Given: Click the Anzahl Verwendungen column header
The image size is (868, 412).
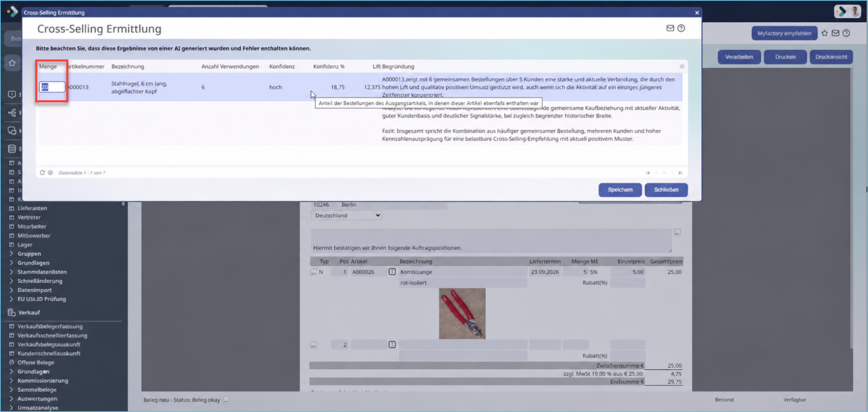Looking at the screenshot, I should click(230, 66).
